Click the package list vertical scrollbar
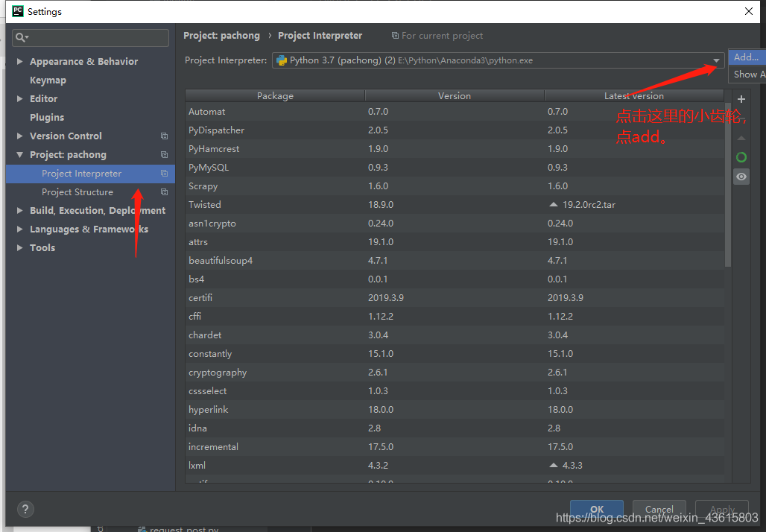 click(x=728, y=185)
